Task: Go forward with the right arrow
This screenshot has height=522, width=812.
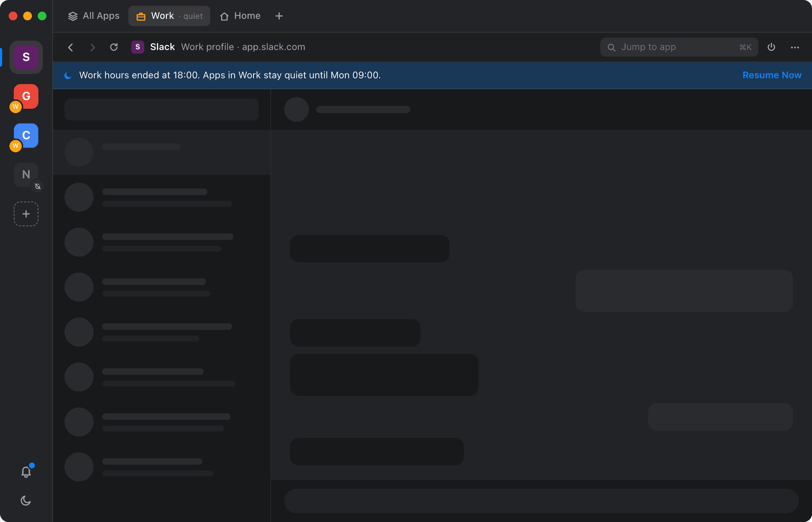Action: pyautogui.click(x=92, y=47)
